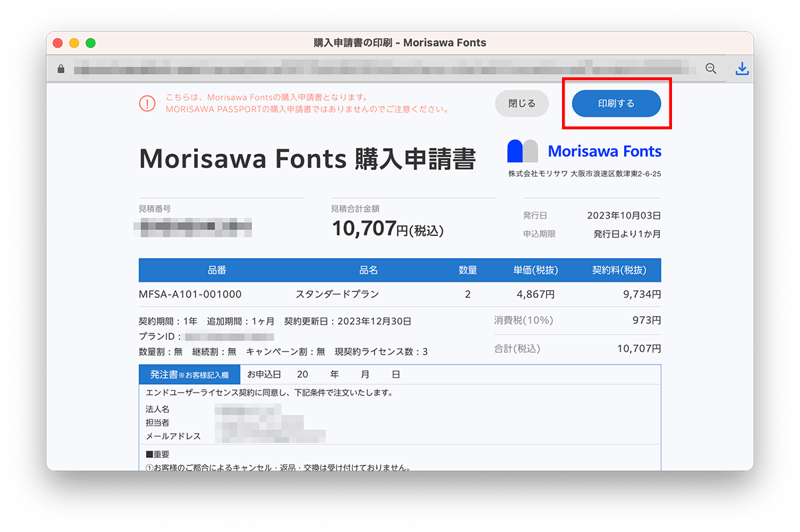Click the yellow minimize window button
Screen dimensions: 800x532
[74, 43]
